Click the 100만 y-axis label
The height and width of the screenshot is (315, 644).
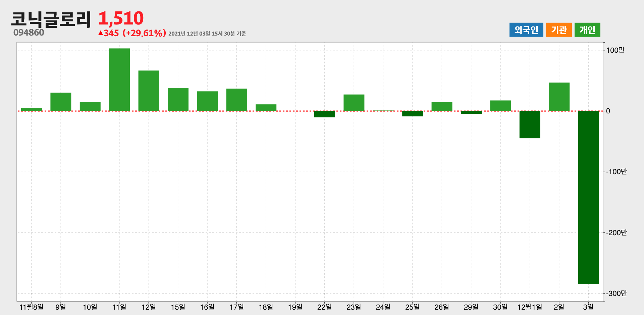click(615, 50)
